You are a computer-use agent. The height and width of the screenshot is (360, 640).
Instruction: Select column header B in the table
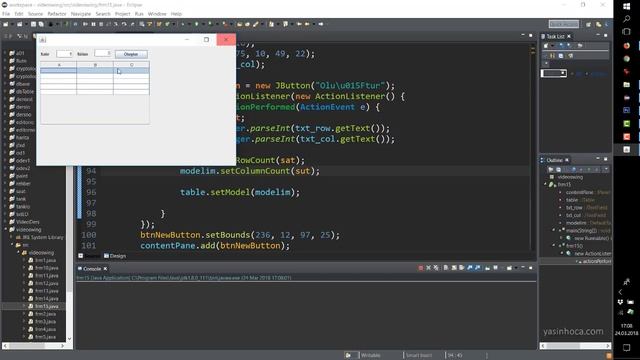pos(95,65)
